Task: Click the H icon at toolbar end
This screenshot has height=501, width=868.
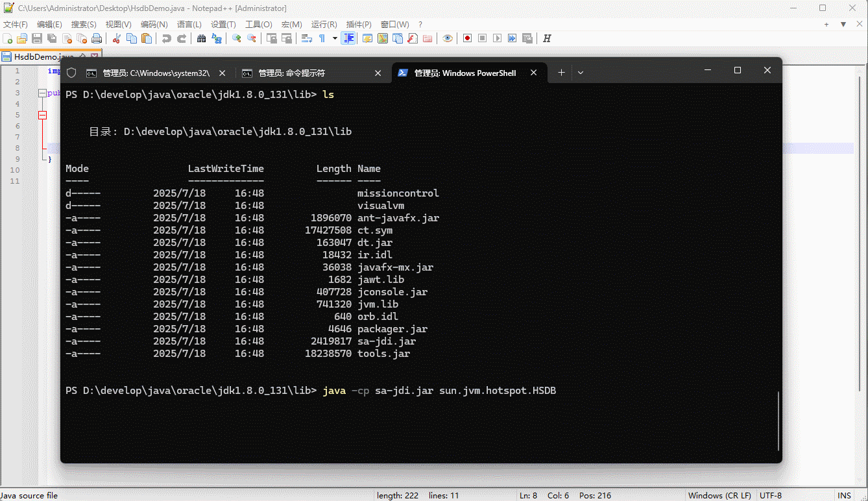Action: tap(547, 38)
